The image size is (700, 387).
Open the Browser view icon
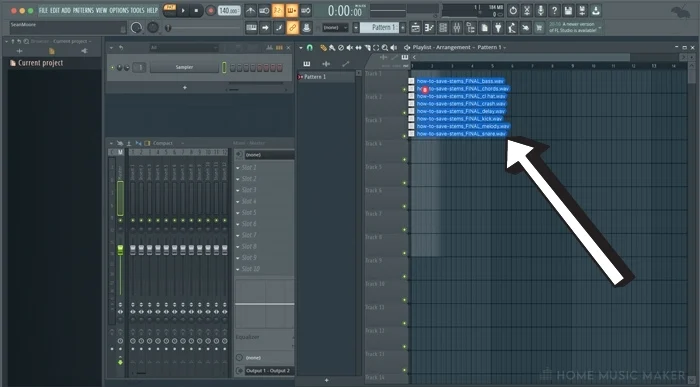pyautogui.click(x=471, y=28)
